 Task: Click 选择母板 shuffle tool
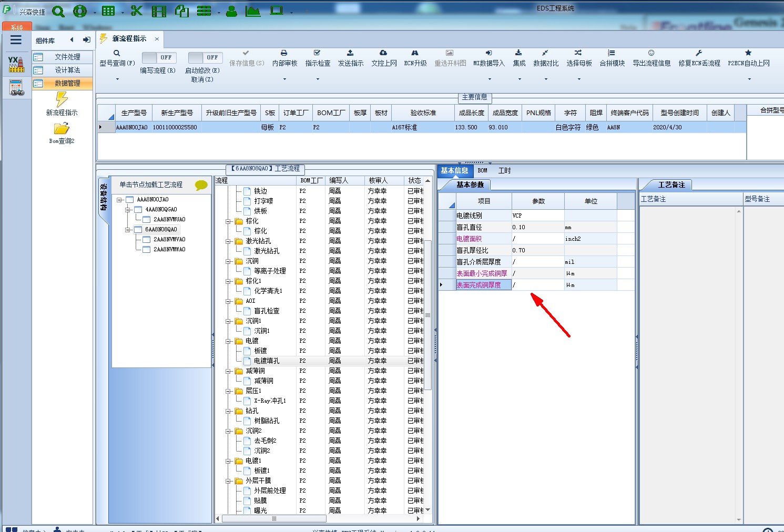[x=579, y=58]
